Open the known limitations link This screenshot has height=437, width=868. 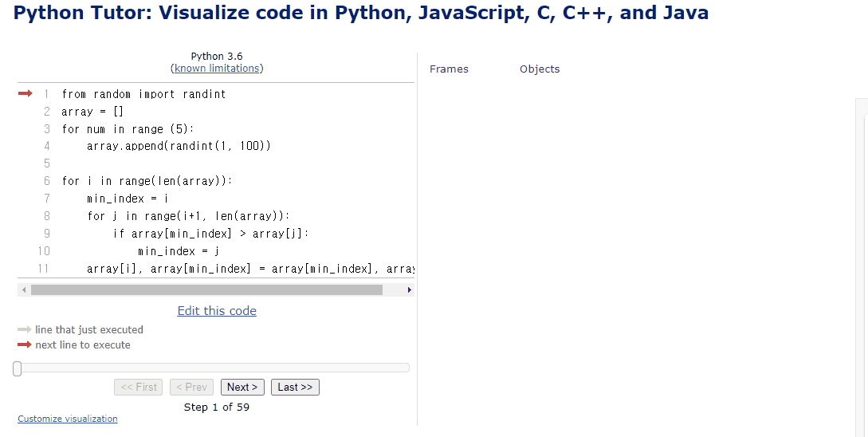point(217,68)
